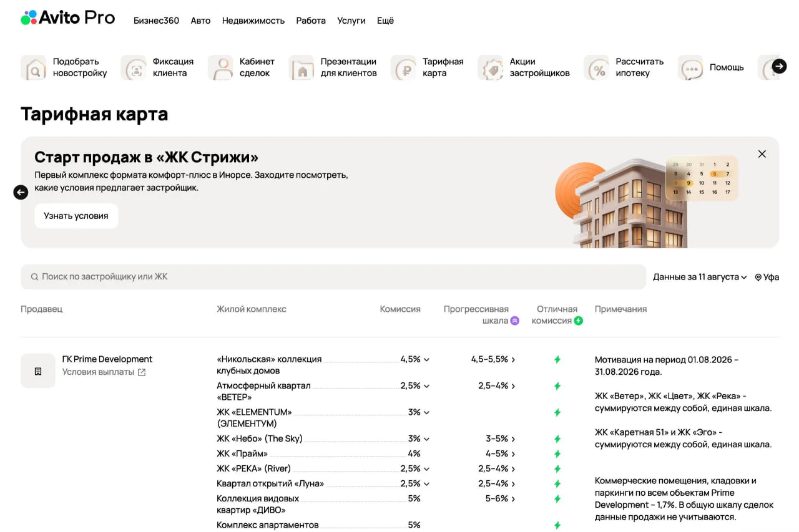The height and width of the screenshot is (532, 799).
Task: Expand the 4,5% commission for Никольская
Action: 415,359
